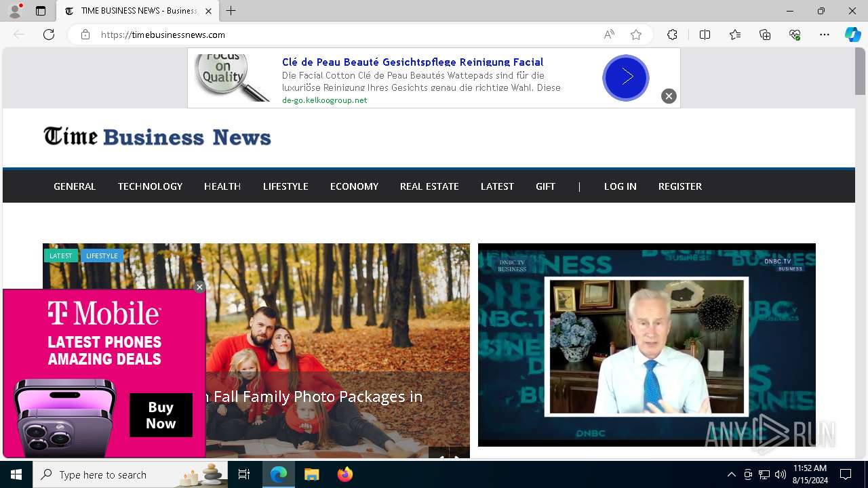Switch to Edge in taskbar
The image size is (868, 488).
[279, 474]
